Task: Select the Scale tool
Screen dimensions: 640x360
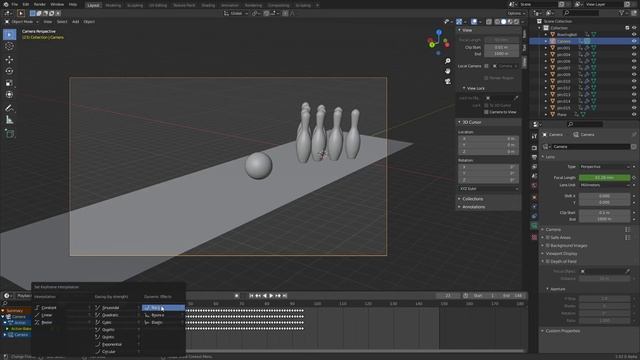Action: (9, 83)
